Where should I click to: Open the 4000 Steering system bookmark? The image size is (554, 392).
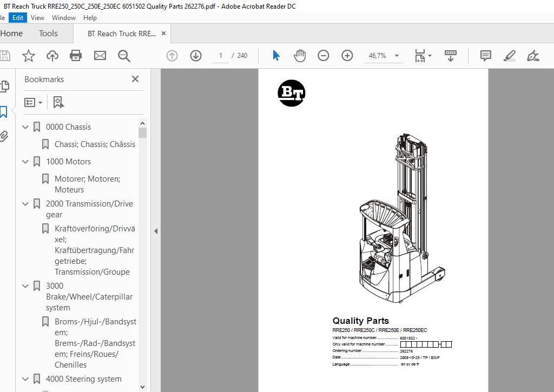(83, 379)
